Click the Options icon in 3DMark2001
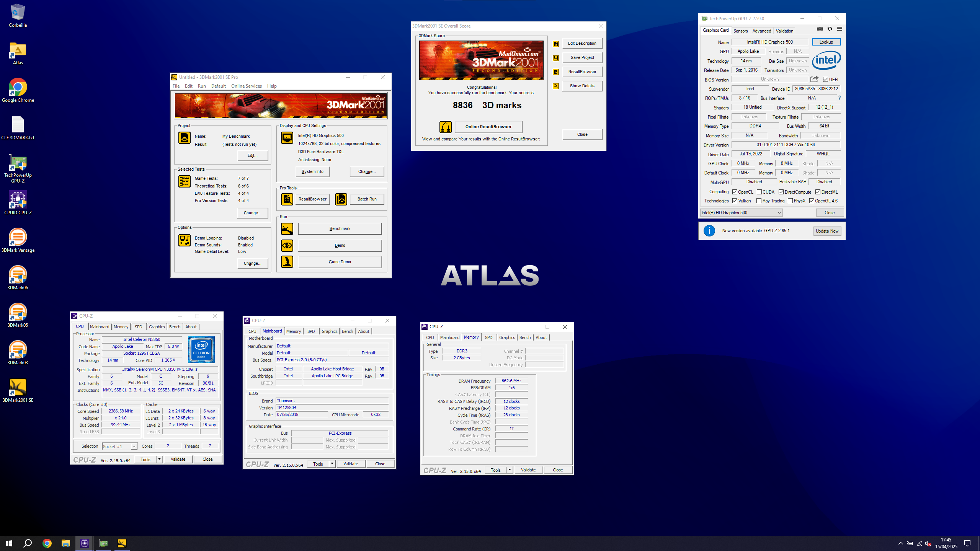This screenshot has height=551, width=980. pyautogui.click(x=185, y=240)
